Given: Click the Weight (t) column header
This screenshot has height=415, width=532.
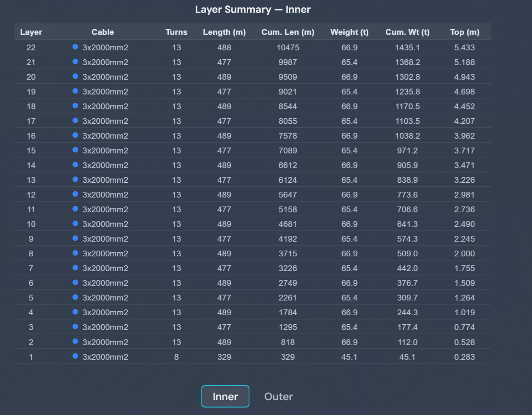Looking at the screenshot, I should [349, 32].
